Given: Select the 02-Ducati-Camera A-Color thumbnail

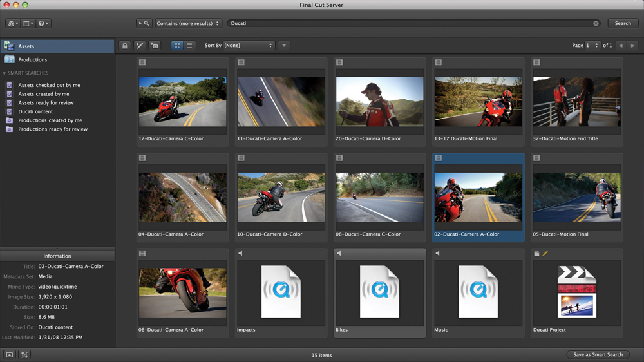Looking at the screenshot, I should (x=478, y=197).
